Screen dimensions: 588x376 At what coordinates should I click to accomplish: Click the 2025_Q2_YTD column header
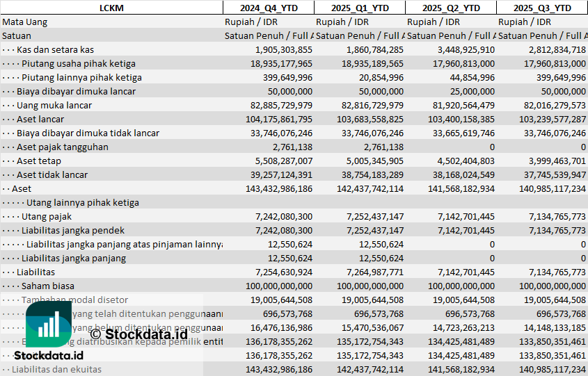coord(451,8)
